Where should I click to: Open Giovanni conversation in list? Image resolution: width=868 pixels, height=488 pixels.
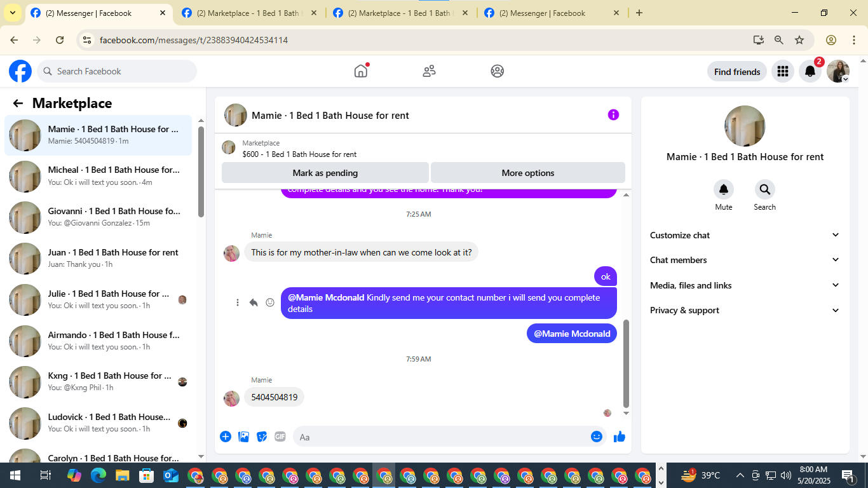98,217
